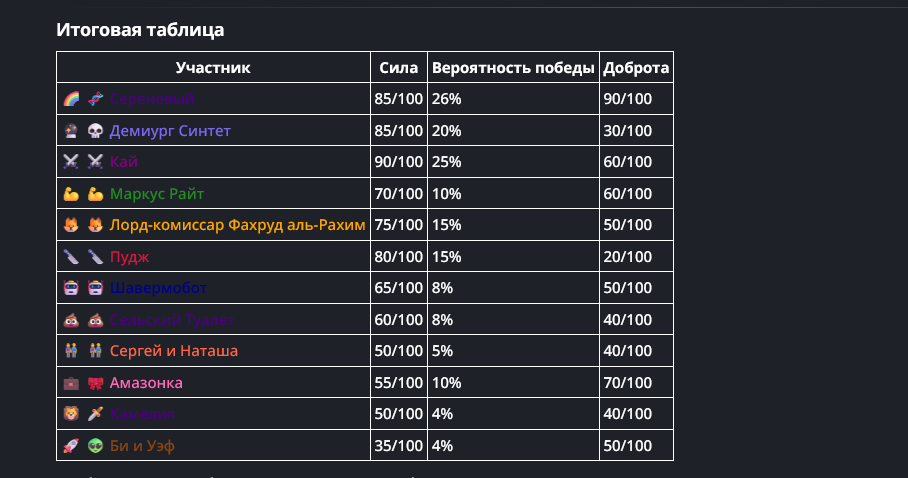The height and width of the screenshot is (478, 908).
Task: Click the green alien emoji beside Би и Уэф
Action: click(x=96, y=446)
